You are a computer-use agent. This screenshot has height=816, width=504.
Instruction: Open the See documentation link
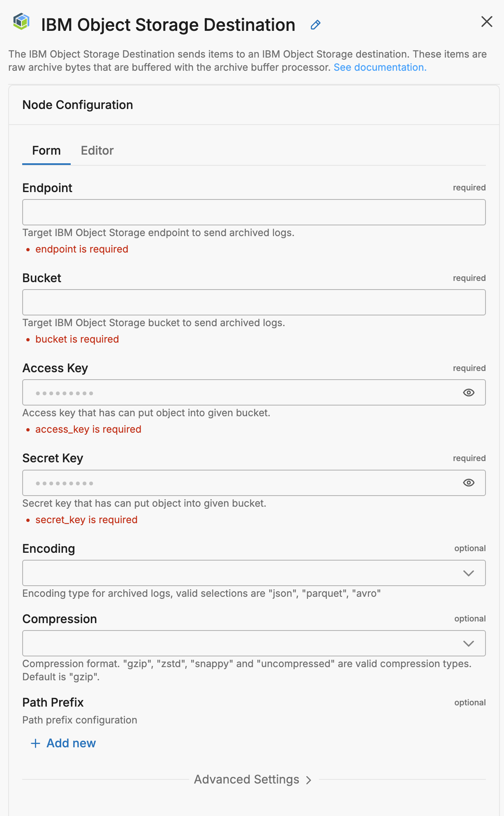380,67
